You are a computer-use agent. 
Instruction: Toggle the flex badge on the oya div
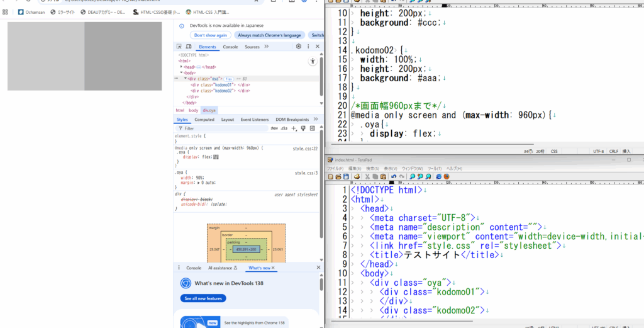pyautogui.click(x=230, y=79)
